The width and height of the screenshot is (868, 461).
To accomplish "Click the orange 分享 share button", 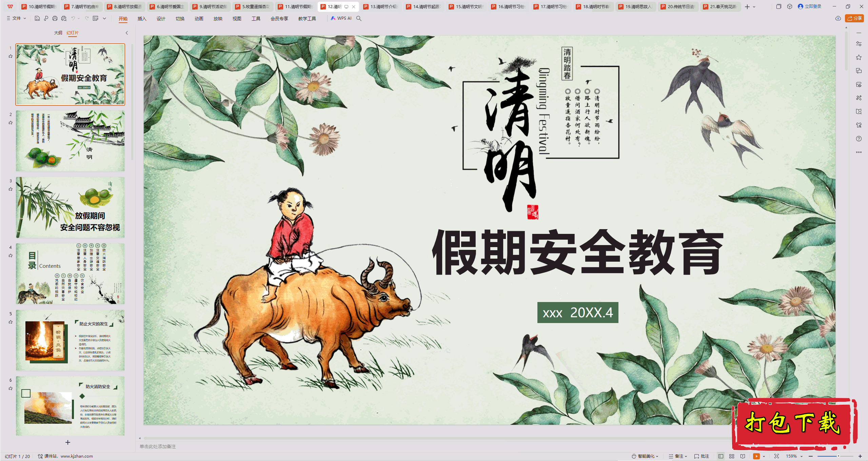I will 854,18.
